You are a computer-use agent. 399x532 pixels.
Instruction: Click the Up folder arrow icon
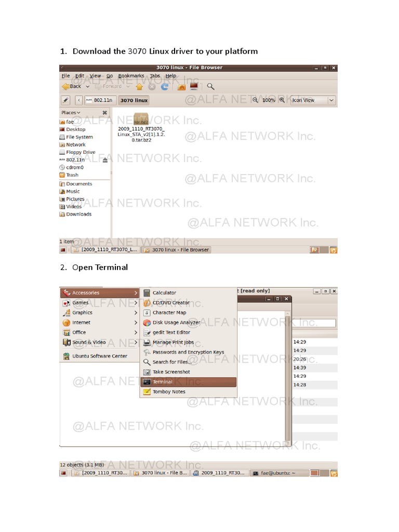(139, 87)
